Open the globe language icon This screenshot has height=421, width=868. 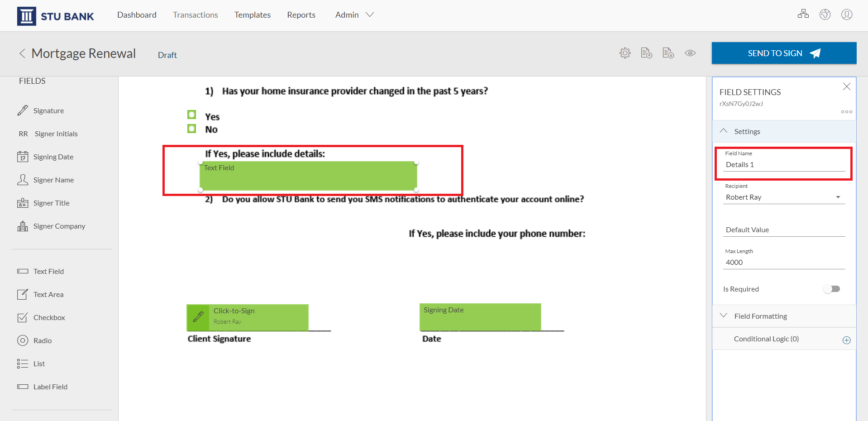click(x=825, y=14)
